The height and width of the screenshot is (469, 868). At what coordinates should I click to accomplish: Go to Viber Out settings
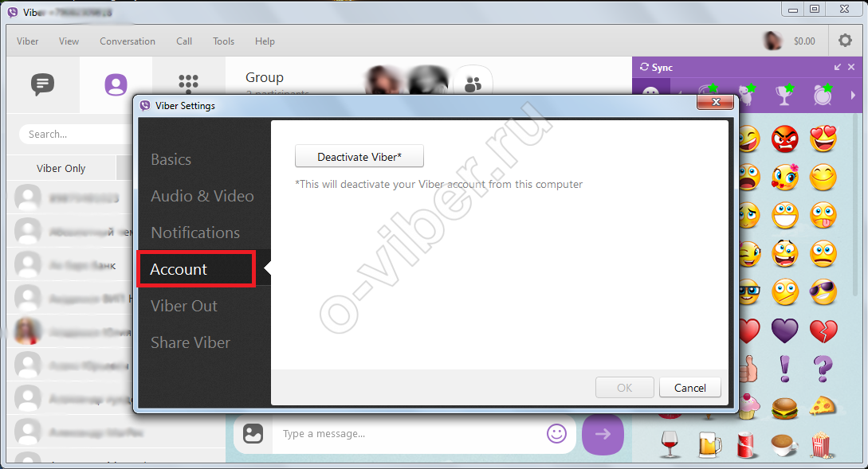pyautogui.click(x=184, y=305)
